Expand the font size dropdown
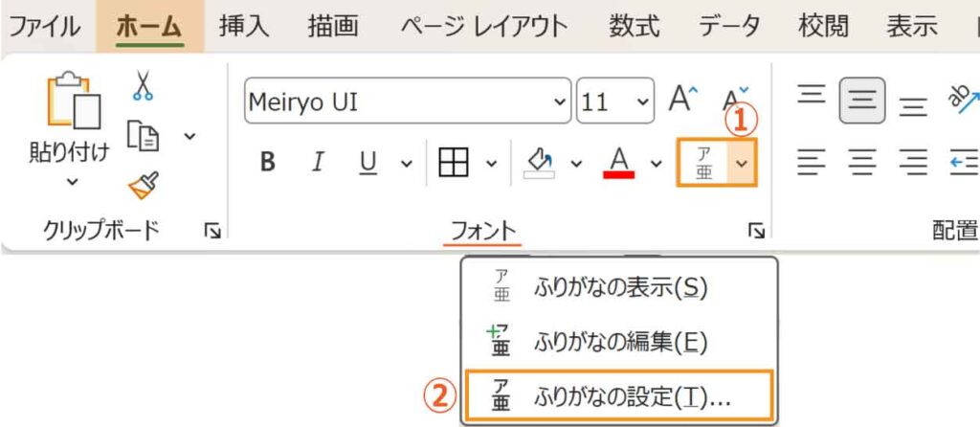Image resolution: width=980 pixels, height=427 pixels. pyautogui.click(x=642, y=101)
